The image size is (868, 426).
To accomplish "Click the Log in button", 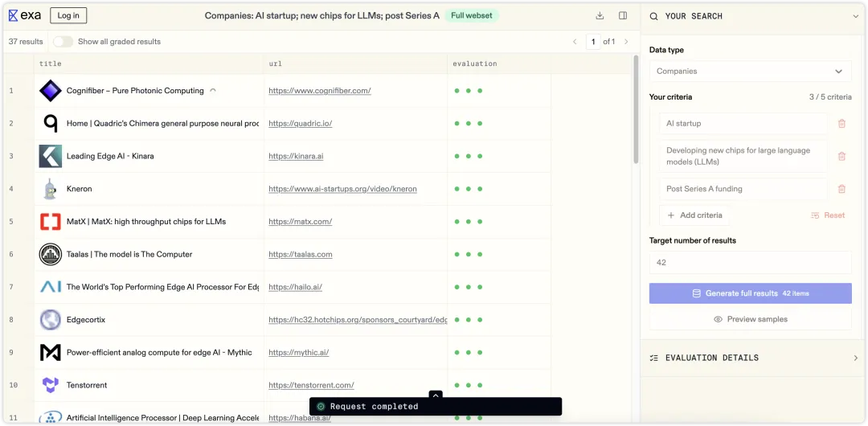I will (x=68, y=15).
